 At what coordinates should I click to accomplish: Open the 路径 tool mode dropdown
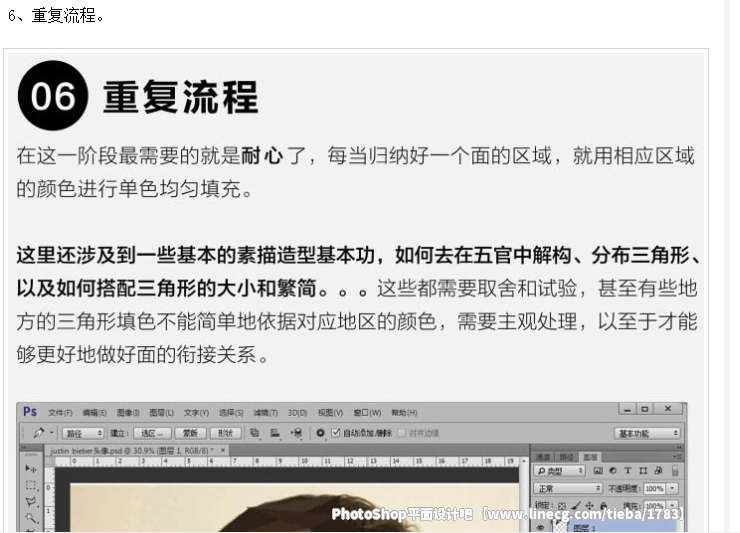pyautogui.click(x=83, y=433)
